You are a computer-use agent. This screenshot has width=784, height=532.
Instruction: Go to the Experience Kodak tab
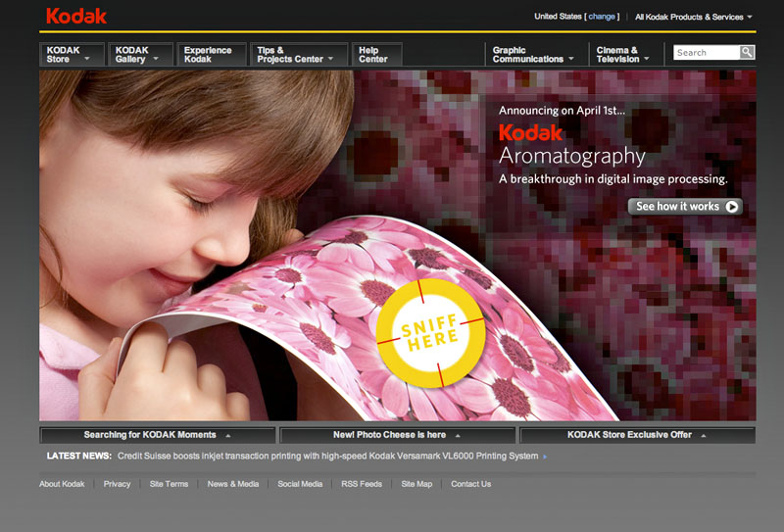210,55
